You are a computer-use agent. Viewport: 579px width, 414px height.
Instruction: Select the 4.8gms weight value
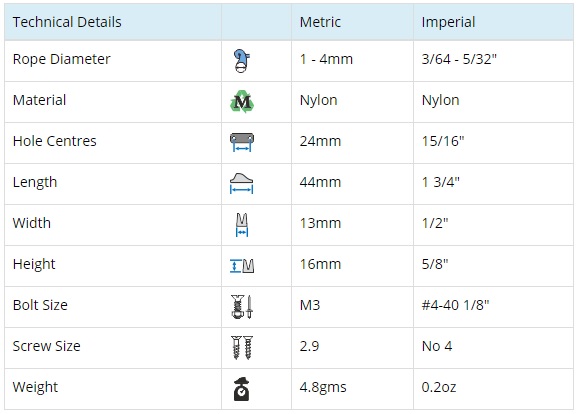(x=323, y=387)
